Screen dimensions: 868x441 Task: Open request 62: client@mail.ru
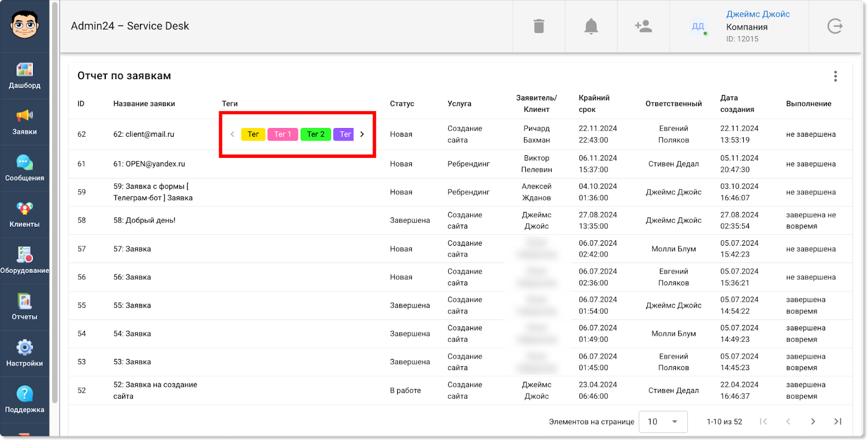point(144,134)
